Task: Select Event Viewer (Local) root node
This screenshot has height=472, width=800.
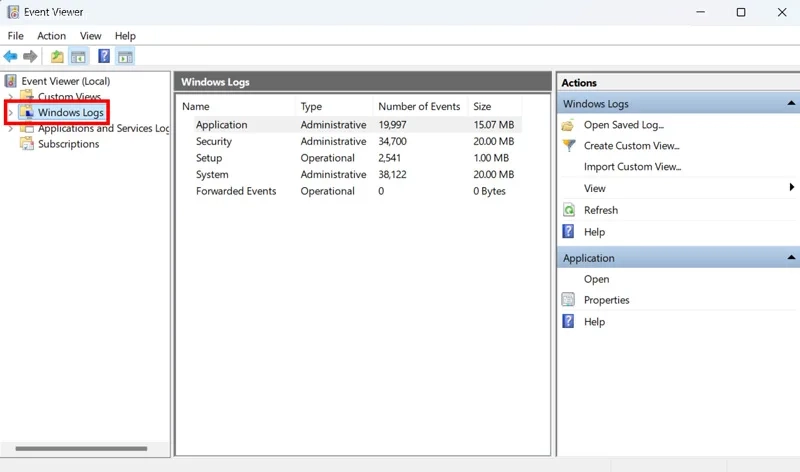Action: point(65,81)
